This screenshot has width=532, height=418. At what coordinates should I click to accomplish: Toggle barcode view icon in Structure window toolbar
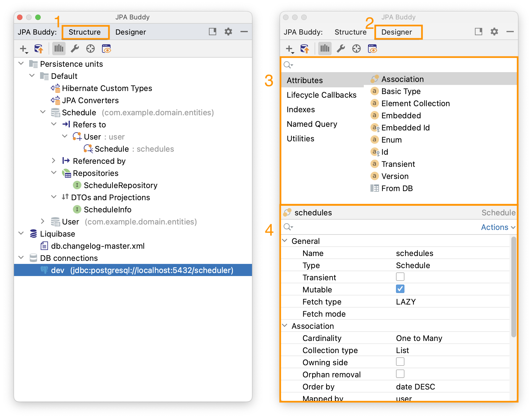[59, 49]
